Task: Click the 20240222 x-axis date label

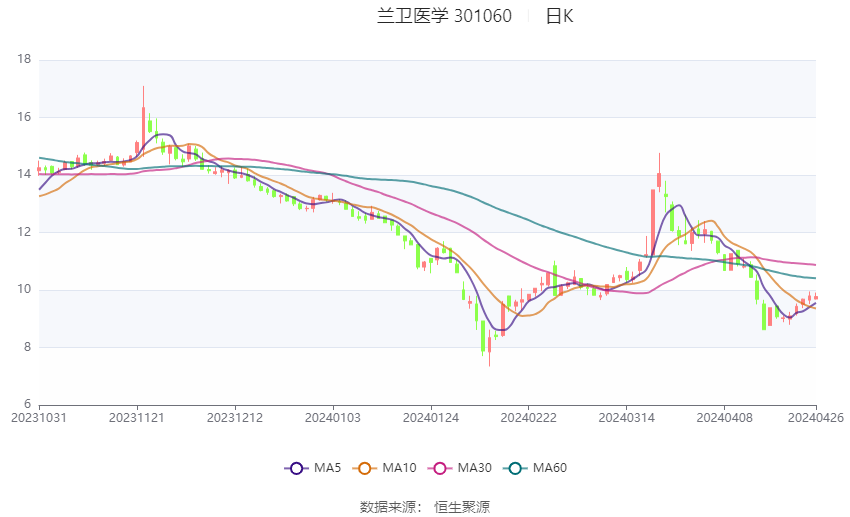Action: tap(527, 418)
